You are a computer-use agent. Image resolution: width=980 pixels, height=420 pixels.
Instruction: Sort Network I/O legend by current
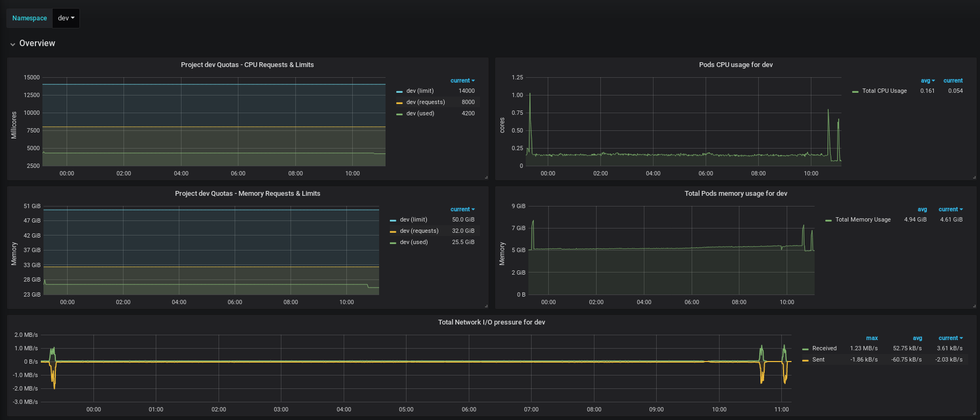[950, 338]
